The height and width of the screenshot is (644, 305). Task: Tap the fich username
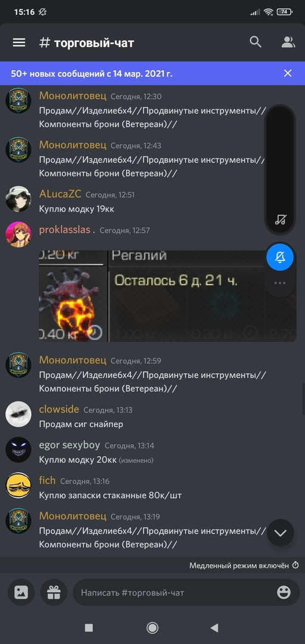coord(47,481)
